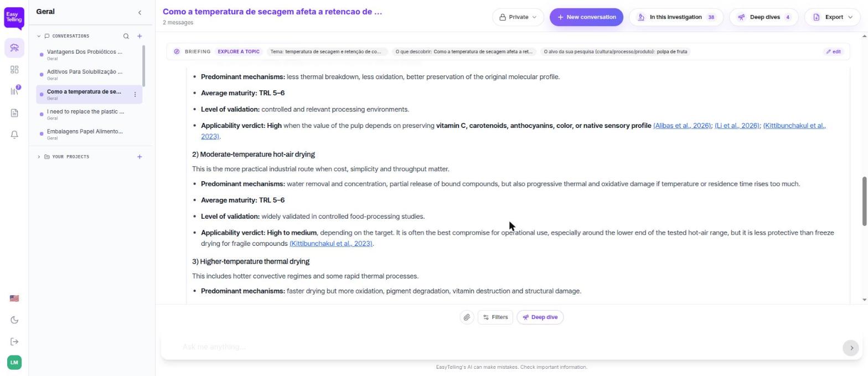Click the logout icon in the sidebar
The image size is (868, 376).
pyautogui.click(x=14, y=342)
